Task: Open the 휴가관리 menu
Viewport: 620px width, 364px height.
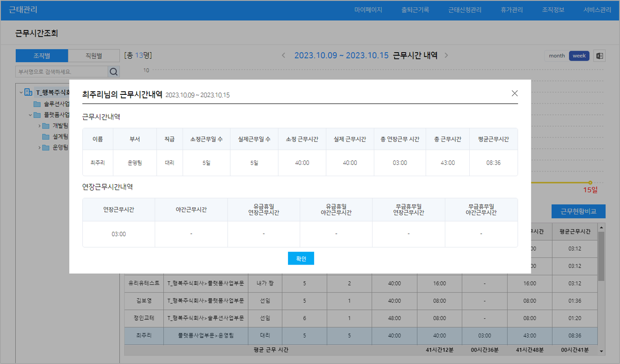Action: coord(512,10)
